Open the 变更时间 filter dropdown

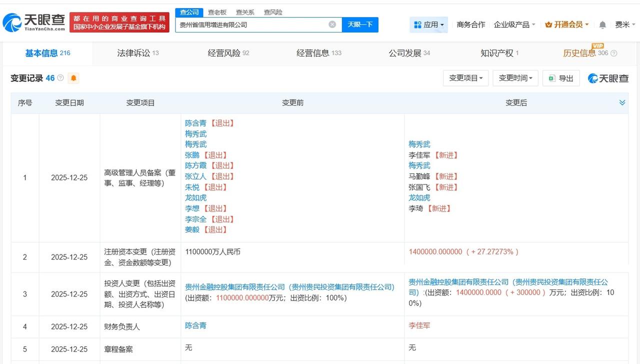[x=515, y=78]
